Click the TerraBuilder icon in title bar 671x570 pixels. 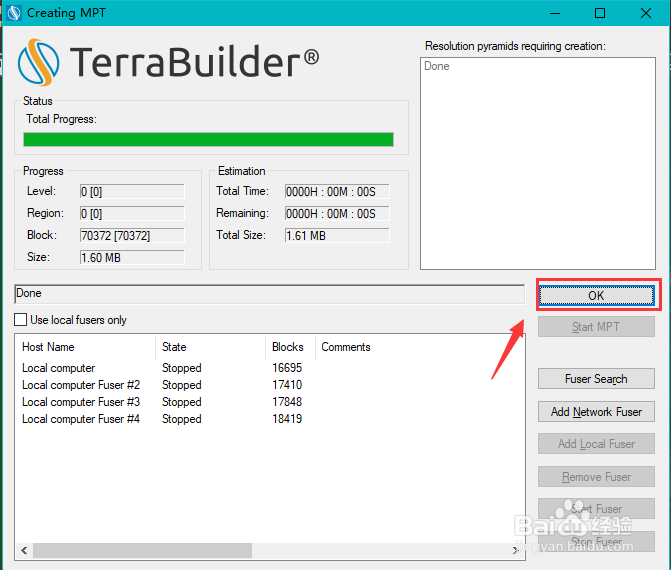[x=14, y=13]
